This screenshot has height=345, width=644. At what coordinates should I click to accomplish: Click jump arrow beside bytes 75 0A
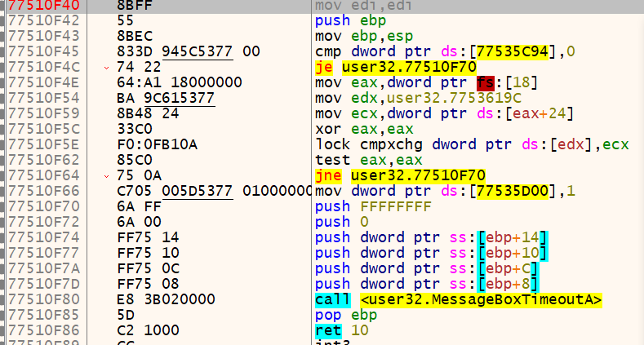(106, 176)
